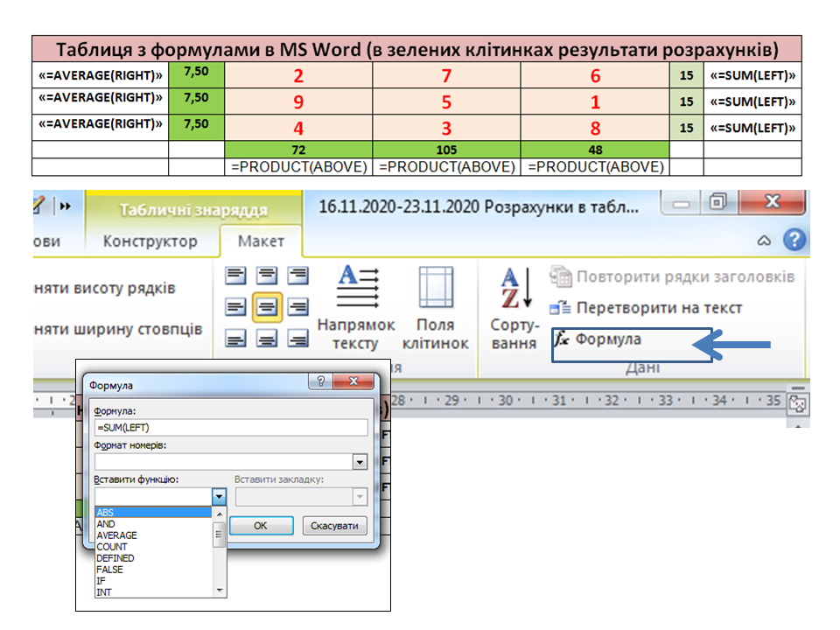The image size is (840, 630).
Task: Click the Табличні знаряддя contextual header
Action: (x=193, y=209)
